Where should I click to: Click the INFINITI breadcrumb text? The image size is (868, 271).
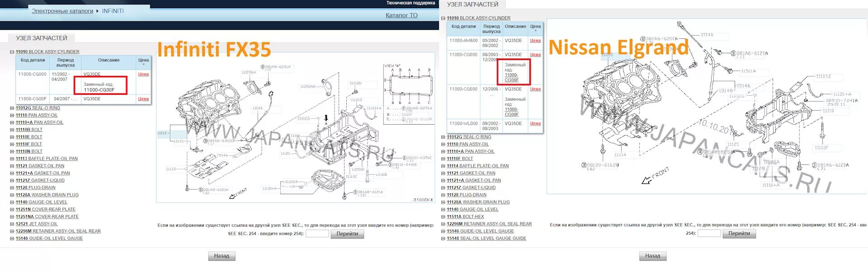tap(113, 11)
